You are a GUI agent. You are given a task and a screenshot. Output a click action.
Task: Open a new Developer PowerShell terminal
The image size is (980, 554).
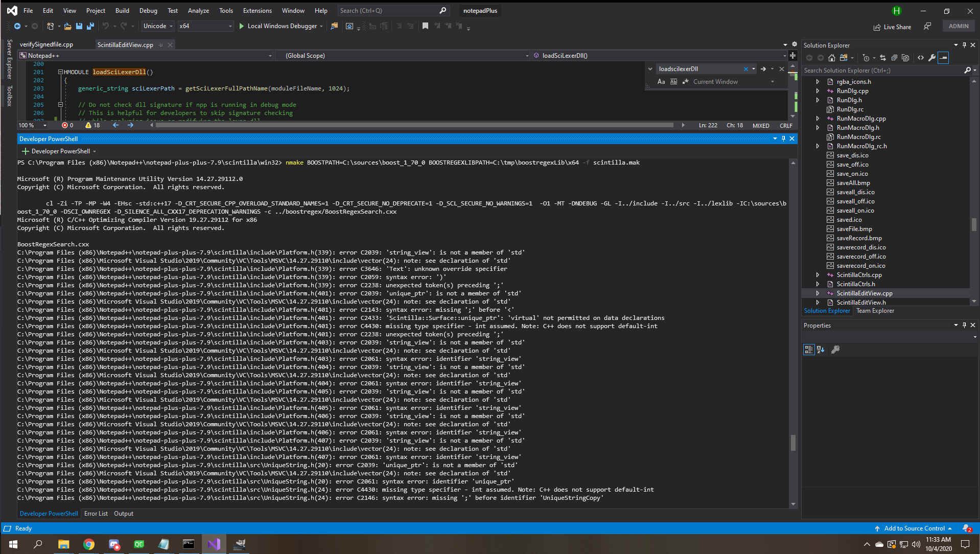tap(55, 151)
